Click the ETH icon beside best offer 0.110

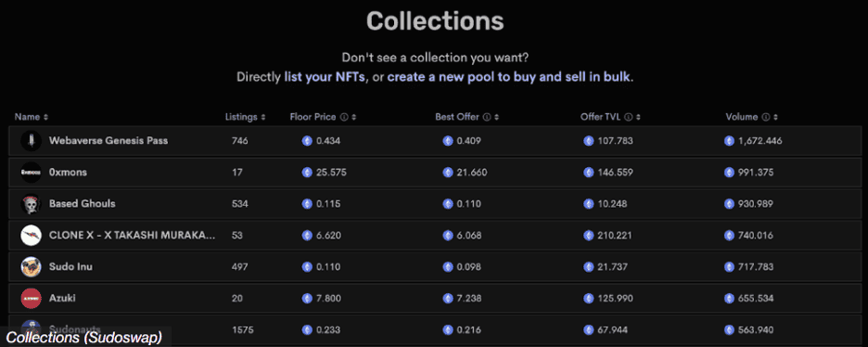(447, 204)
